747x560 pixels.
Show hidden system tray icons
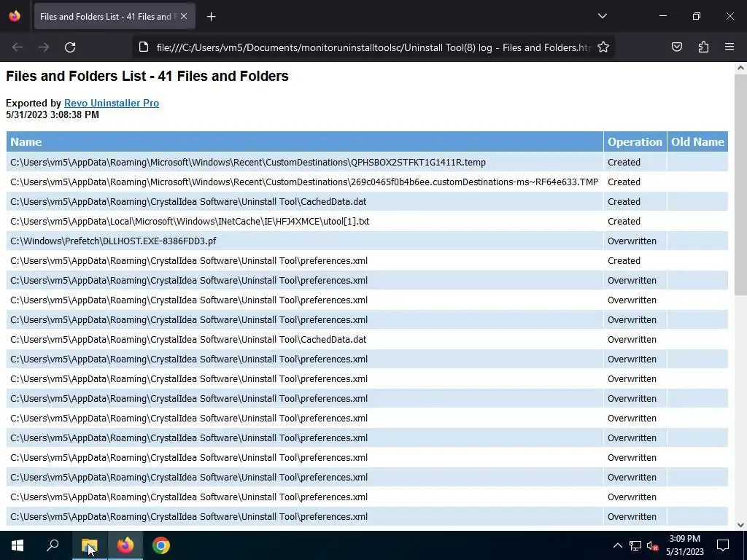pyautogui.click(x=617, y=545)
